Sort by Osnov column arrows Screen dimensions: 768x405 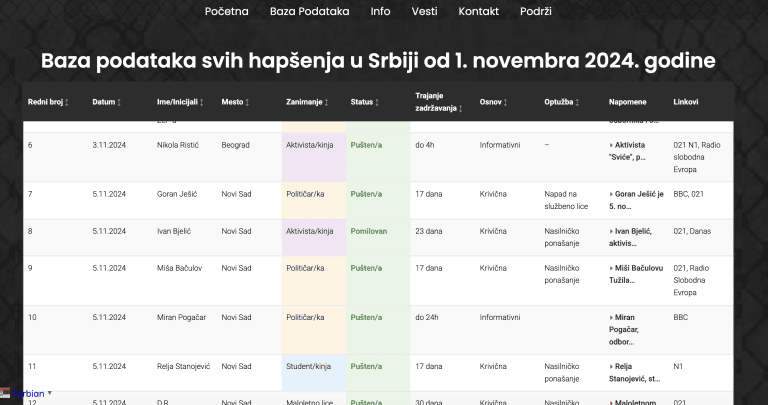pos(506,103)
